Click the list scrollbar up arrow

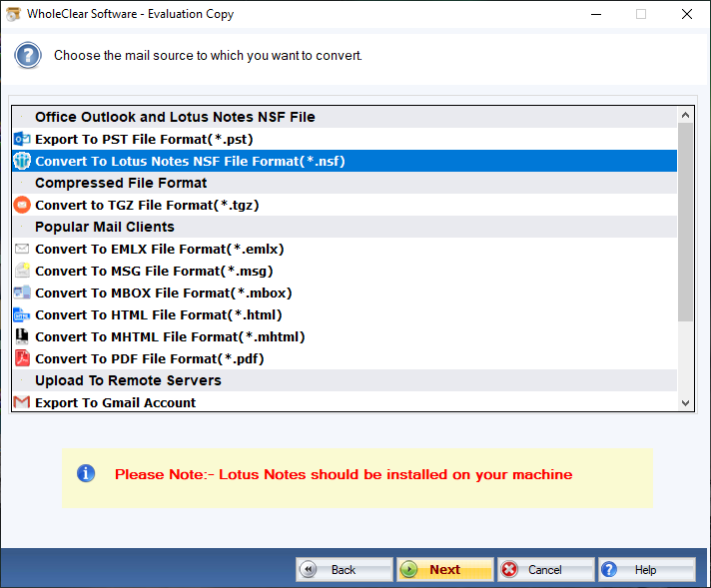click(686, 115)
